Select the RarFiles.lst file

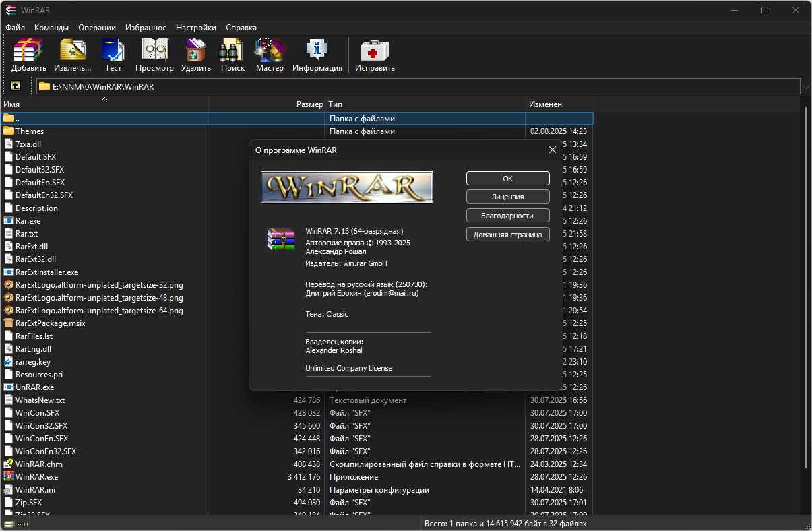[34, 336]
